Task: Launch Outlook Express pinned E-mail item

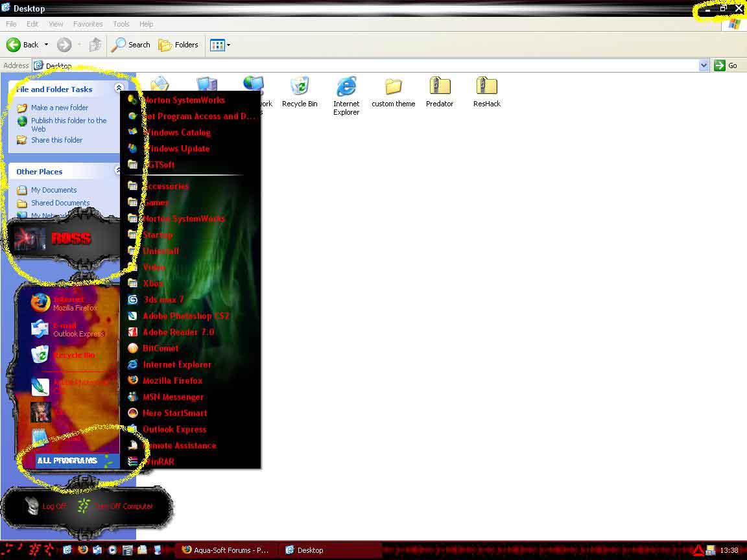Action: coord(67,329)
